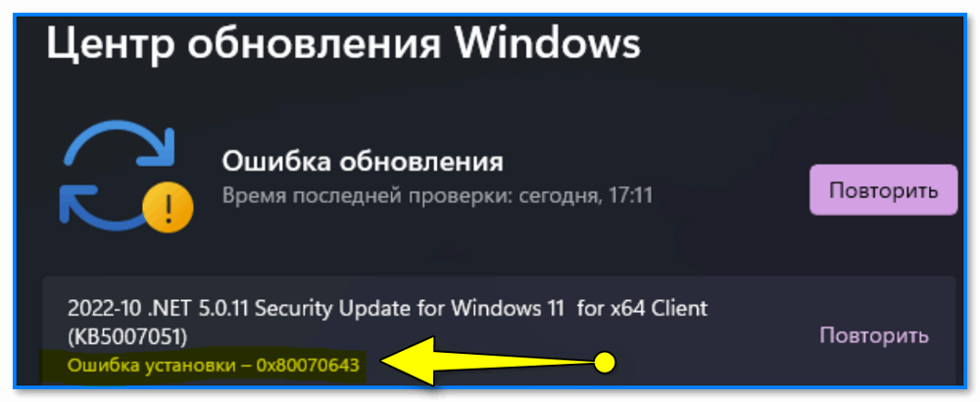Click the purple Повторить button
Image resolution: width=980 pixels, height=402 pixels.
(x=883, y=190)
